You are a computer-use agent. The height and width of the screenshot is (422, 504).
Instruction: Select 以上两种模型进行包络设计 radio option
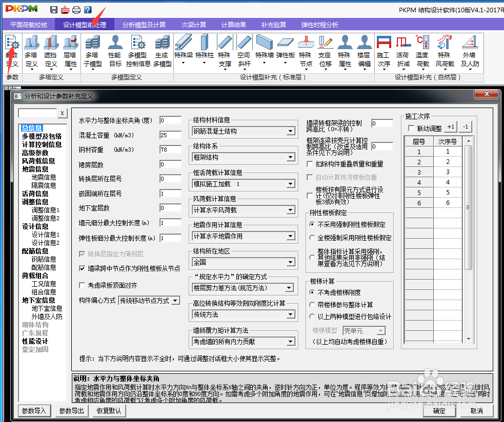(x=312, y=316)
